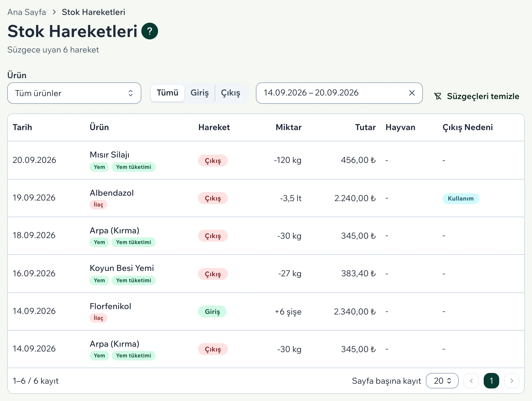The width and height of the screenshot is (532, 401).
Task: Select page 1 in pagination
Action: 491,381
